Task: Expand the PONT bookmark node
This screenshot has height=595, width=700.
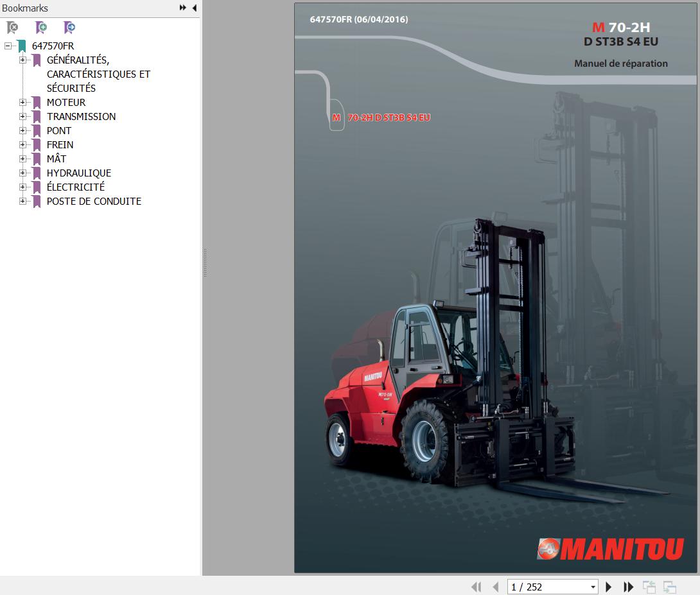Action: click(22, 131)
